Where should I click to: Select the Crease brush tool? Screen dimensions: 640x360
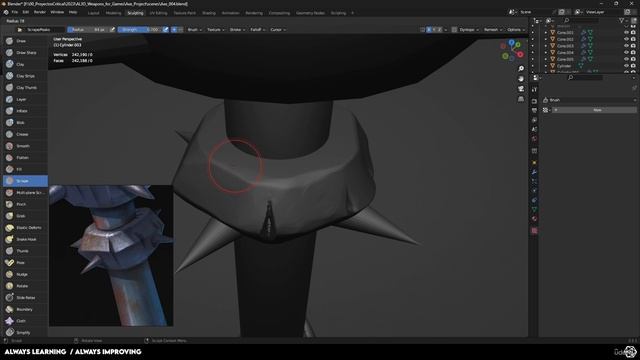(x=25, y=134)
